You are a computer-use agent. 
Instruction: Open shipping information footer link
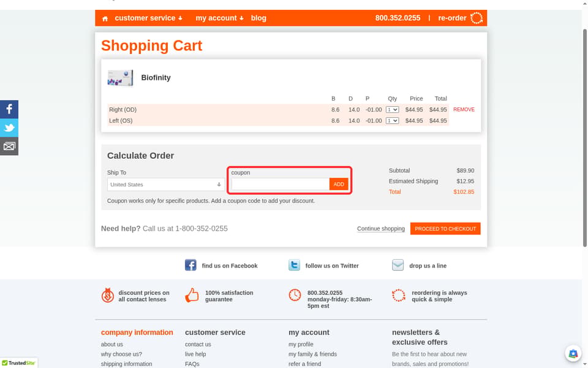pyautogui.click(x=126, y=364)
